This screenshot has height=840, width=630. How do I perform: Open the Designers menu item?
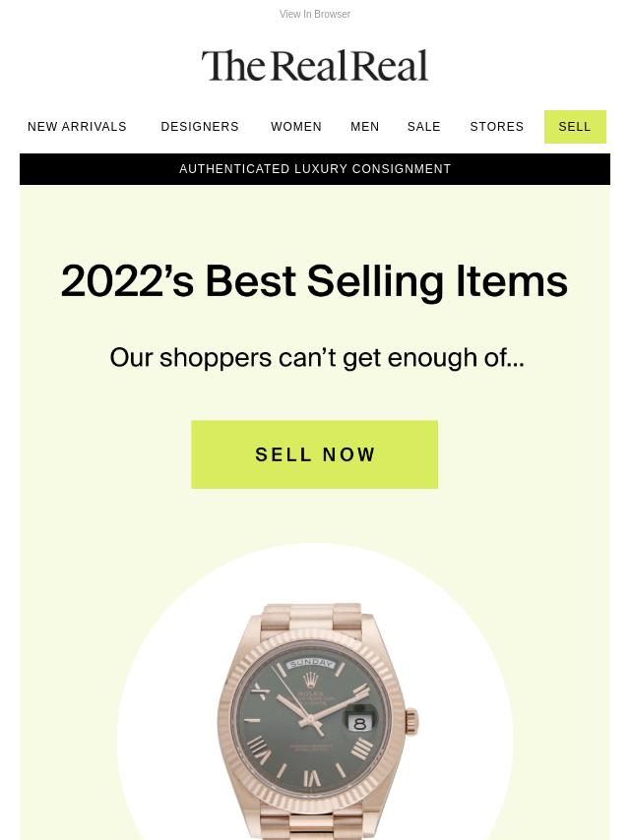pyautogui.click(x=200, y=127)
